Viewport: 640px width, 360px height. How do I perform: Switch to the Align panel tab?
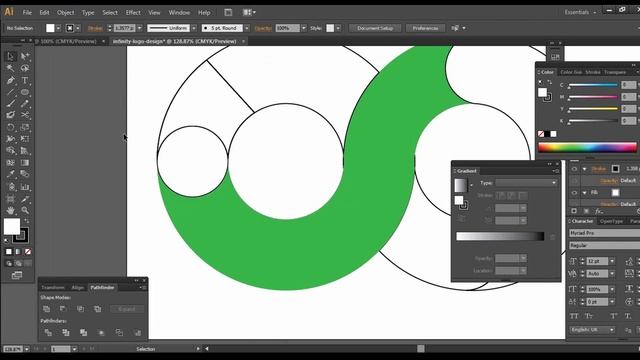click(78, 288)
